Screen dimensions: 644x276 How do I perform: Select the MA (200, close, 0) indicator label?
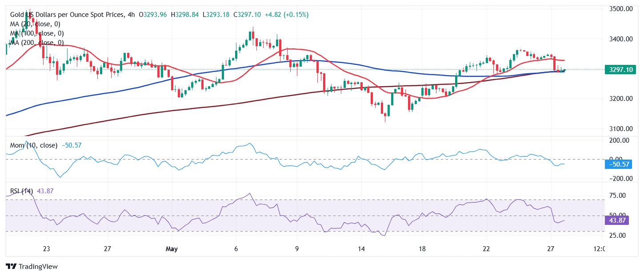[x=37, y=43]
